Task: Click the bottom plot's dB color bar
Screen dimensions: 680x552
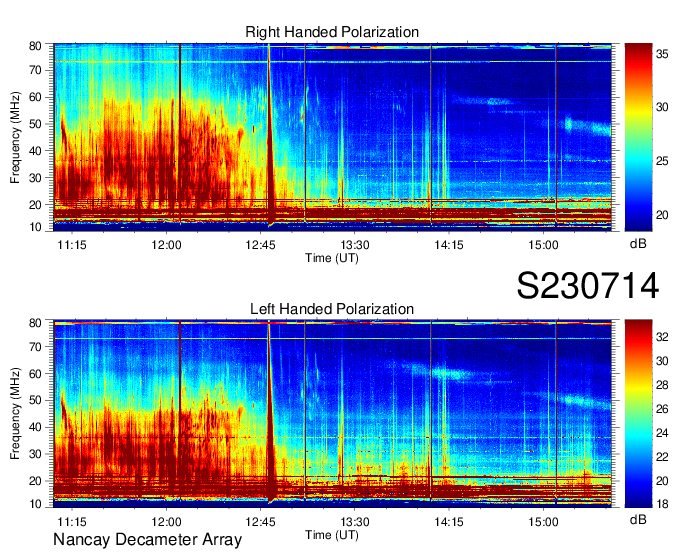Action: pos(638,413)
